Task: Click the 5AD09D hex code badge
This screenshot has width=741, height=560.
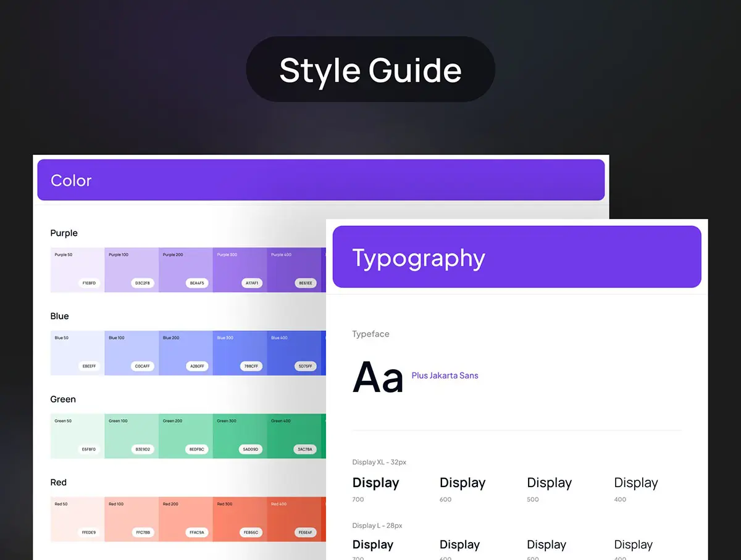Action: click(x=251, y=449)
